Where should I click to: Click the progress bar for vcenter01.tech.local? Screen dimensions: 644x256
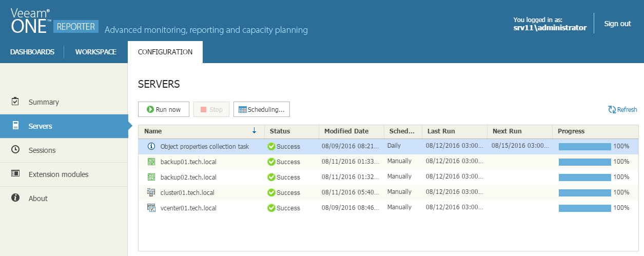(x=584, y=208)
